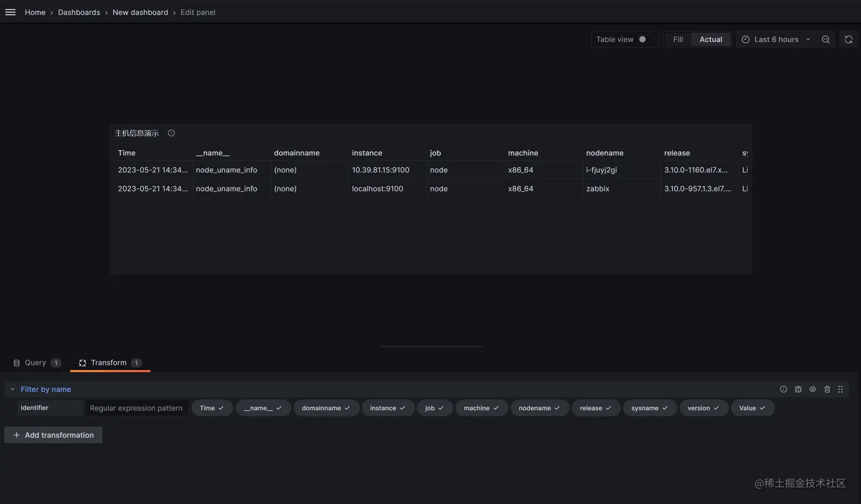Screen dimensions: 861x504
Task: Sort table by the Time column header
Action: [127, 153]
